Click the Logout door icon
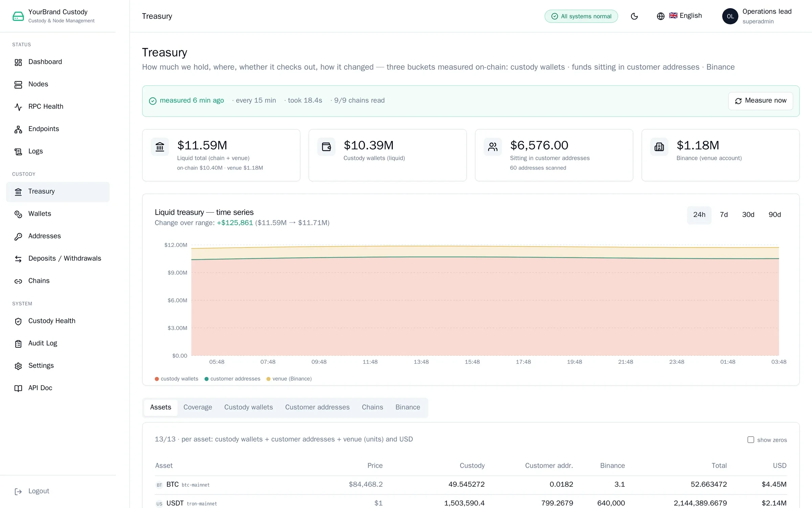The image size is (812, 508). 18,492
